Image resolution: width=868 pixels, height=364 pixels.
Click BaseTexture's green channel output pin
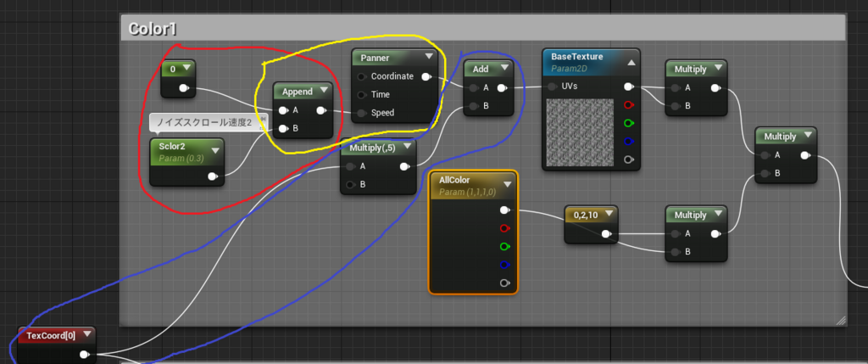coord(629,123)
